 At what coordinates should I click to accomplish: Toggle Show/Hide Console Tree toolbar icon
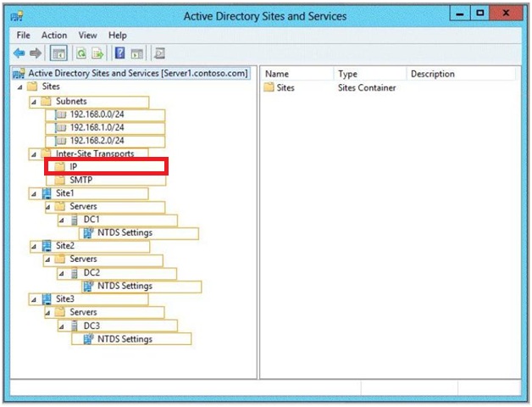58,53
